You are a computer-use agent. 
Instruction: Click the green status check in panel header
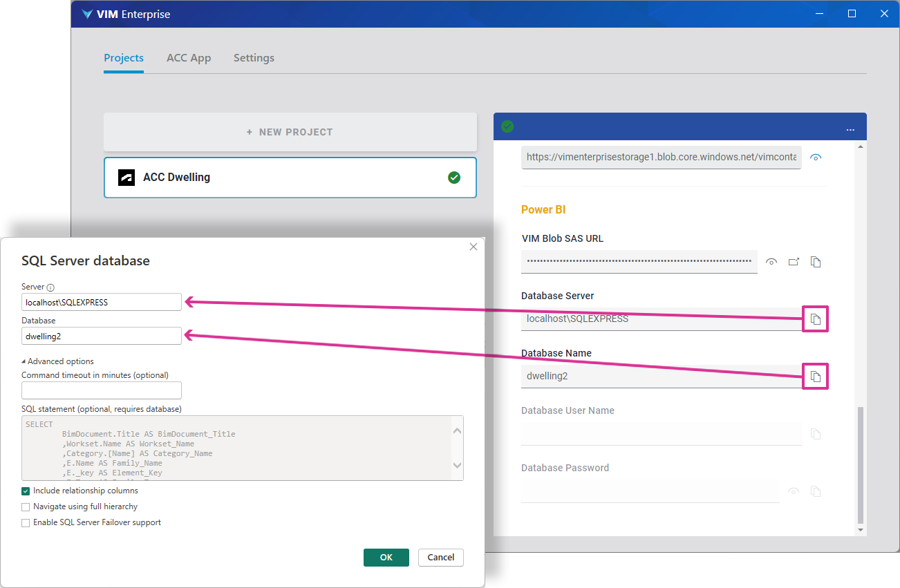[507, 126]
